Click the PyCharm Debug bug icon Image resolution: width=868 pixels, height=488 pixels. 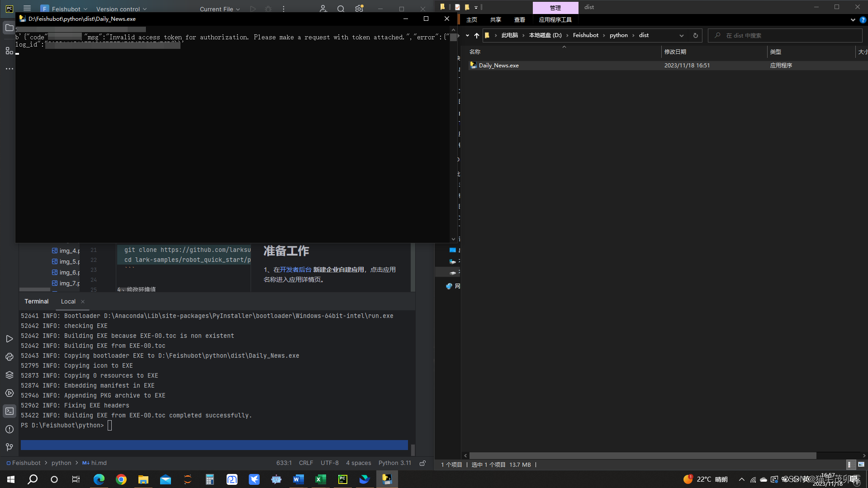click(268, 9)
